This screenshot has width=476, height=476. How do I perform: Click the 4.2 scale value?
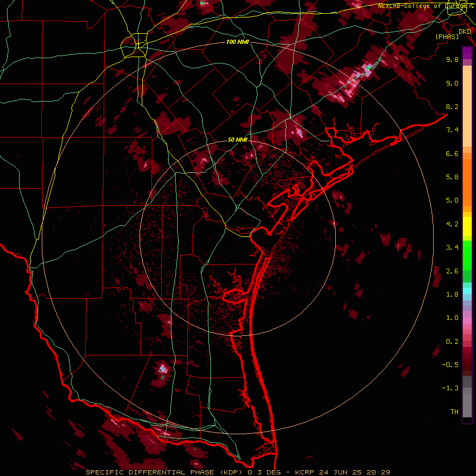click(x=452, y=224)
